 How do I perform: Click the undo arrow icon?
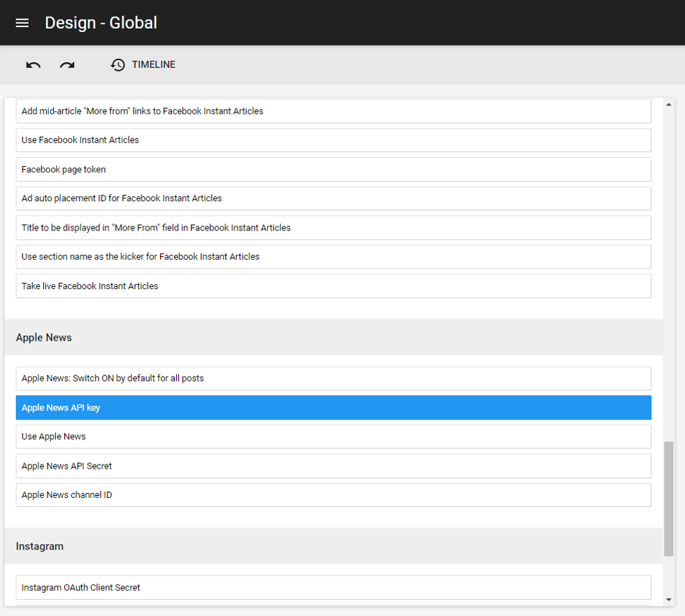(34, 65)
